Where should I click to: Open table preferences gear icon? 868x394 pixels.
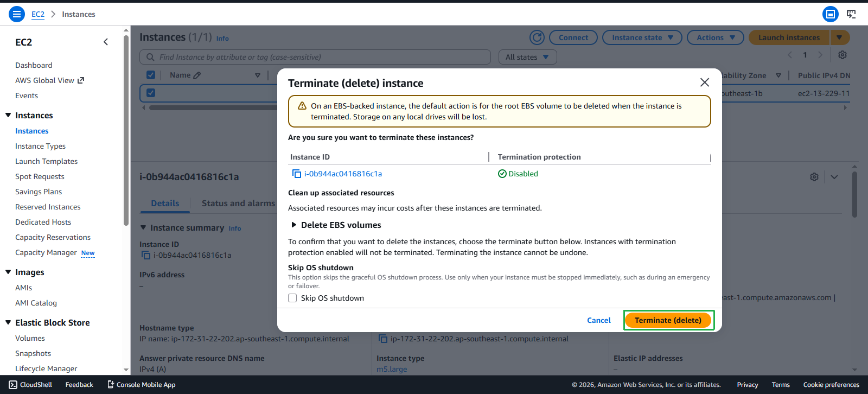coord(842,55)
